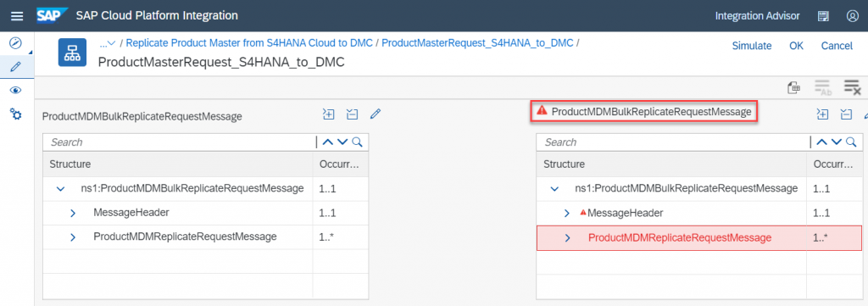
Task: Expand highlighted ProductMDMReplicateRequestMessage target node
Action: tap(567, 238)
